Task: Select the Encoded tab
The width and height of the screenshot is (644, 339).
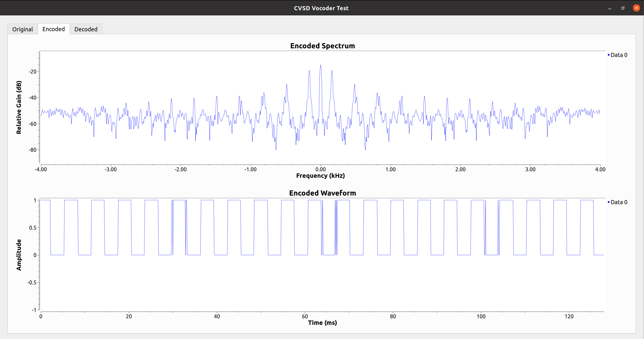Action: tap(53, 29)
